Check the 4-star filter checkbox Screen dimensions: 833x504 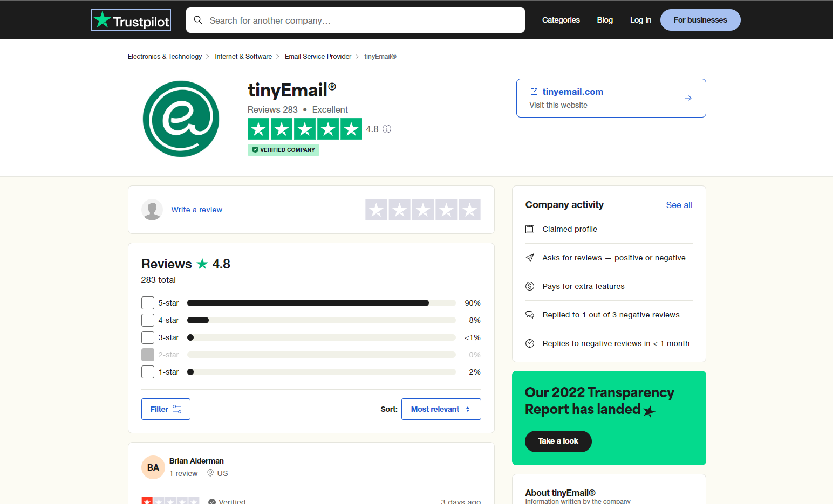point(148,320)
